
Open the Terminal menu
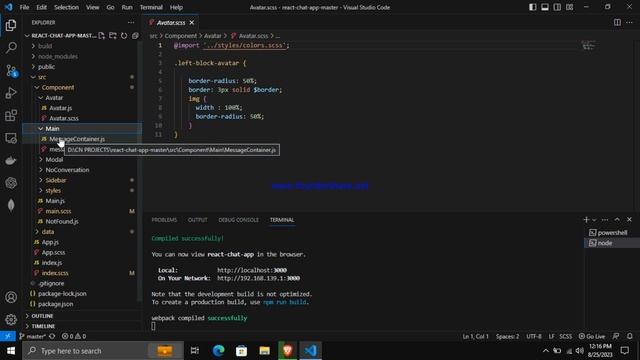point(151,7)
